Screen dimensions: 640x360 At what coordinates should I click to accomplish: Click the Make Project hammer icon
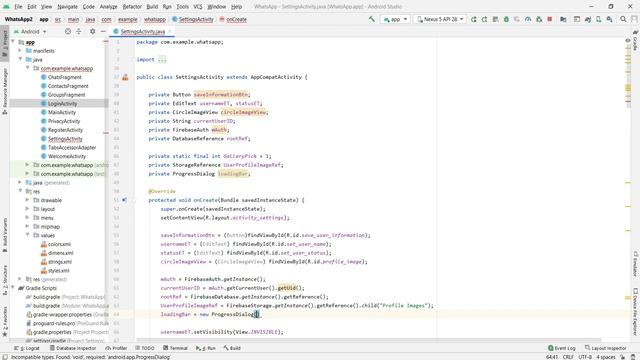[371, 19]
